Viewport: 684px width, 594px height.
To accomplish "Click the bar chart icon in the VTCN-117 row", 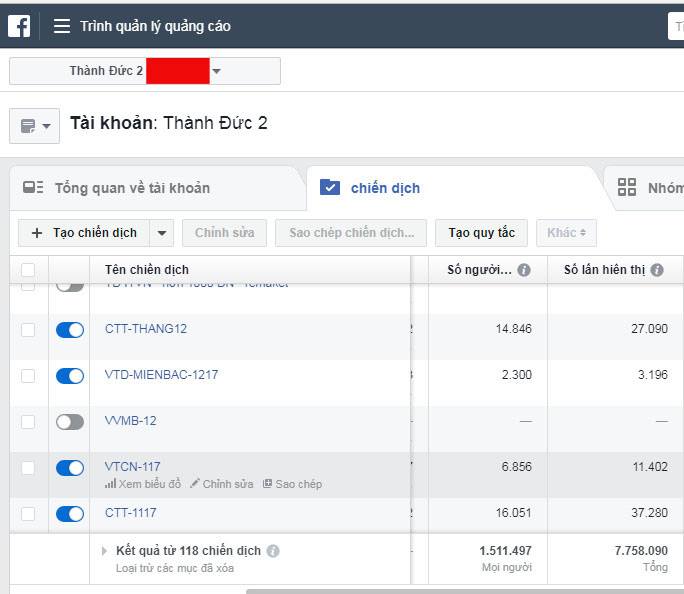I will [x=110, y=484].
